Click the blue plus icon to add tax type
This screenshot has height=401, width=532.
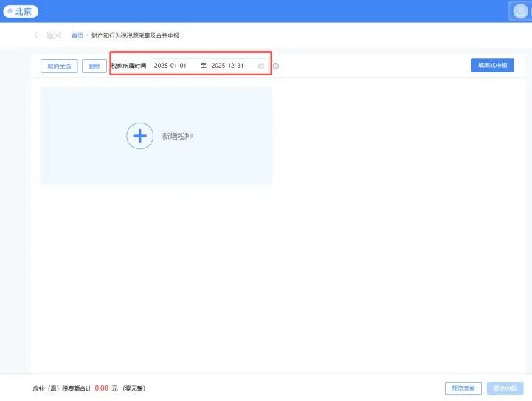point(140,137)
